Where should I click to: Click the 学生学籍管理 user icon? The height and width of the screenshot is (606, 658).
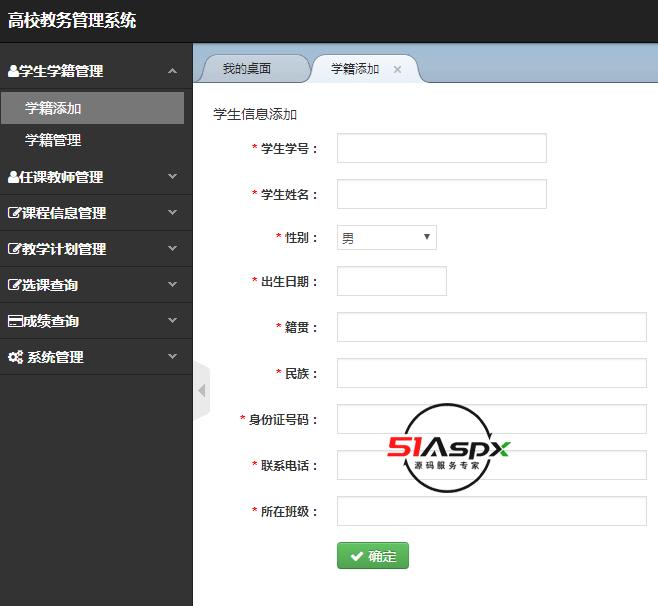[13, 71]
